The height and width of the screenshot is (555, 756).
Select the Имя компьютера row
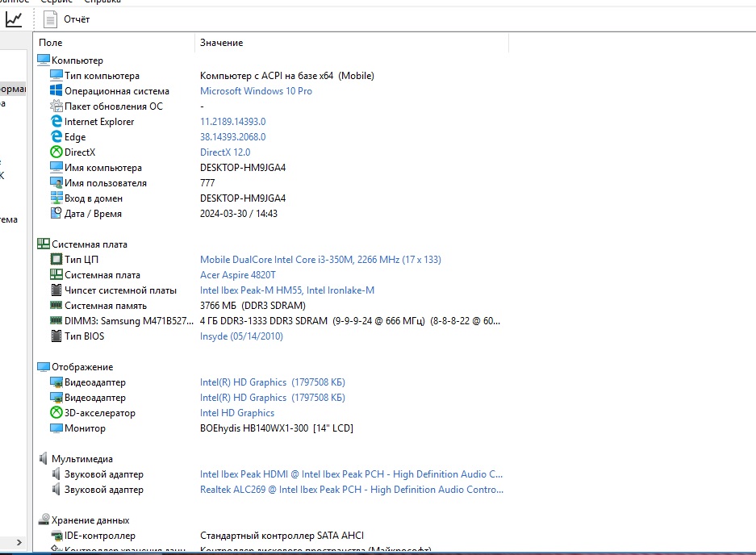click(x=102, y=168)
